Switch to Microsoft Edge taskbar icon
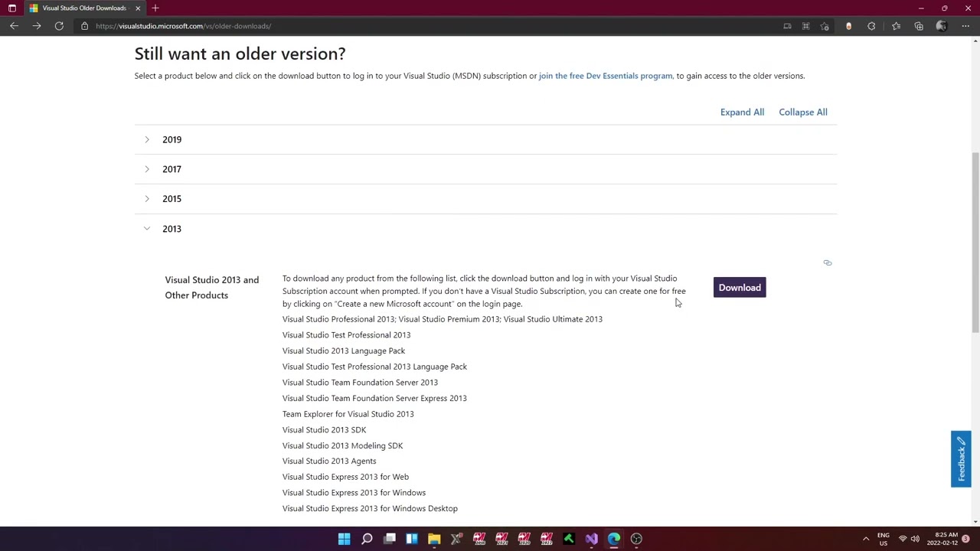The image size is (980, 551). pos(614,539)
